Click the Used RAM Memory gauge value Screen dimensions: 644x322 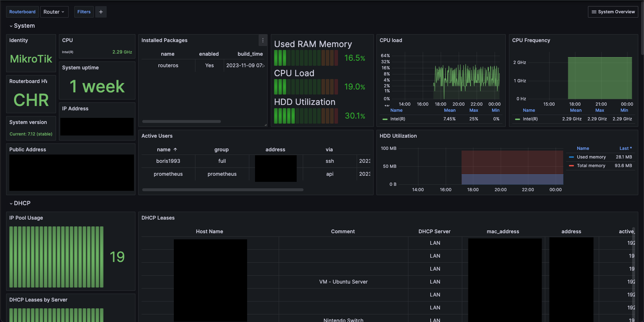pyautogui.click(x=355, y=58)
